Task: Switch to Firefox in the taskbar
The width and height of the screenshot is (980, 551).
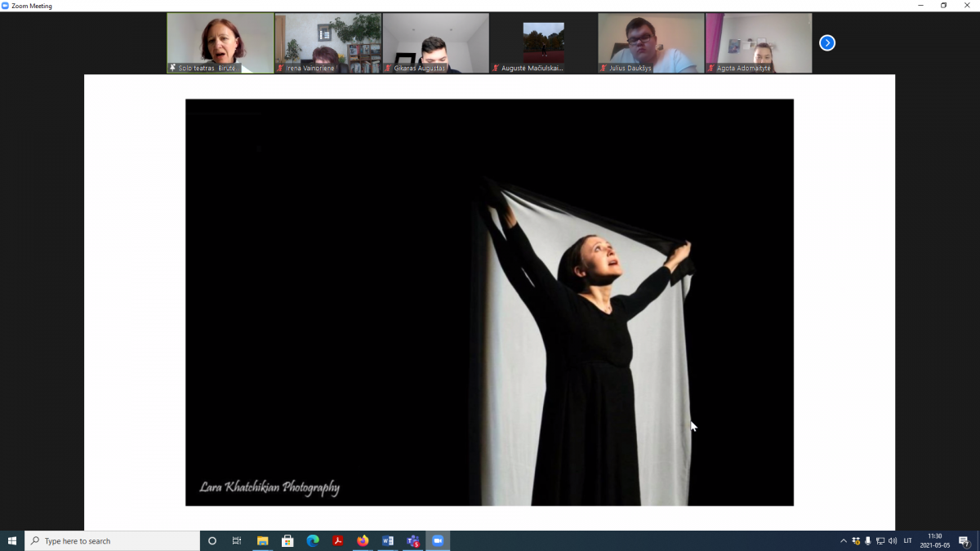Action: point(363,540)
